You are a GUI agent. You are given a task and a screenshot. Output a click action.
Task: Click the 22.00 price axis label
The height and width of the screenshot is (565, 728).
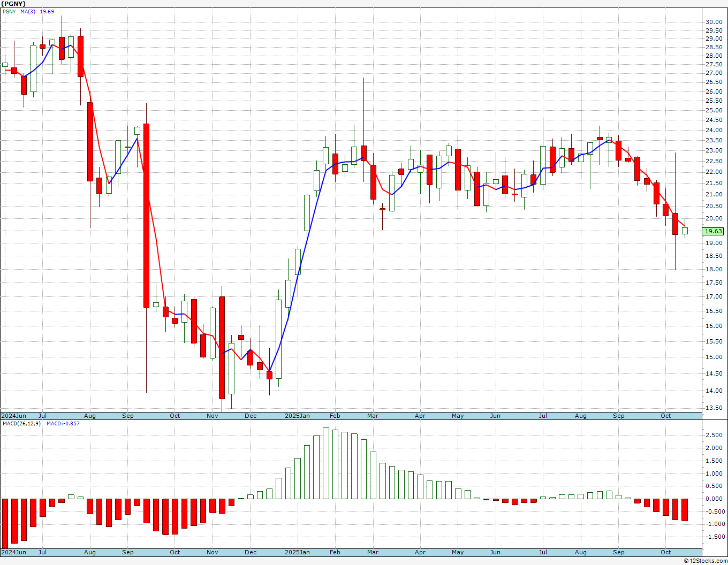[714, 172]
